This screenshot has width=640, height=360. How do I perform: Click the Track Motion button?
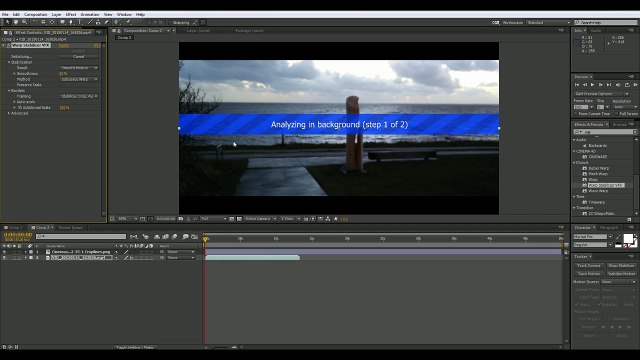click(589, 273)
